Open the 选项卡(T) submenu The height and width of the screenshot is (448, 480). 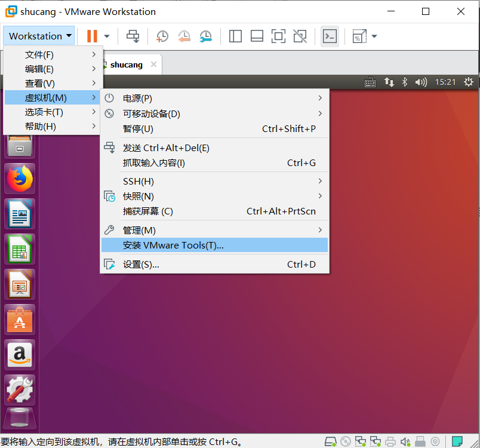[52, 112]
